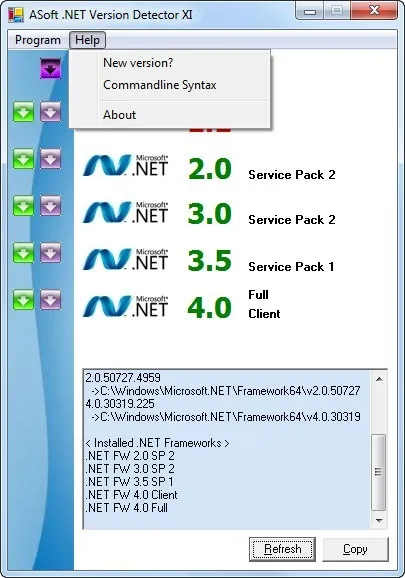Click the 'Client' label next to 4.0
Screen dimensions: 405x578
pos(264,314)
